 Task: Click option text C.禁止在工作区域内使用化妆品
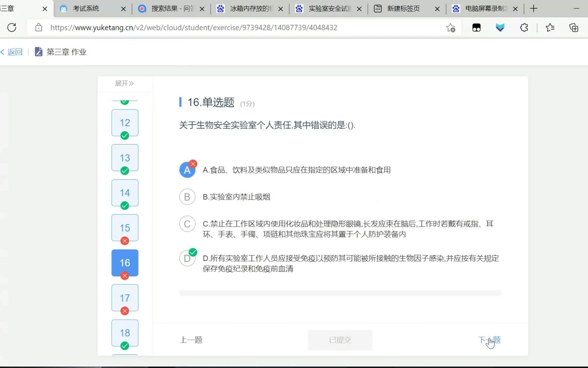coord(348,229)
